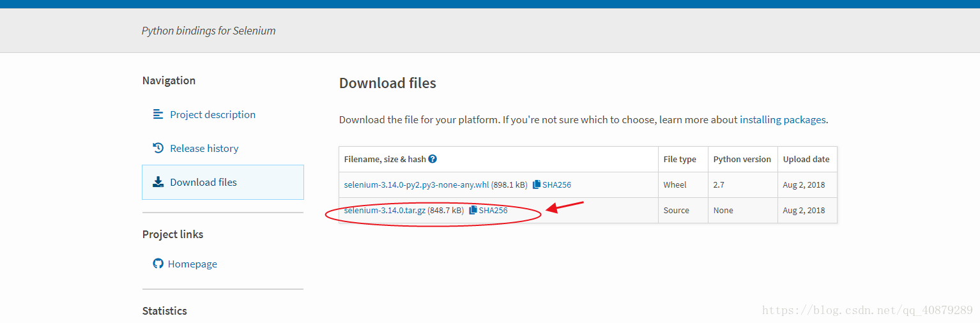Click the Upload date column header
This screenshot has height=323, width=980.
click(806, 160)
